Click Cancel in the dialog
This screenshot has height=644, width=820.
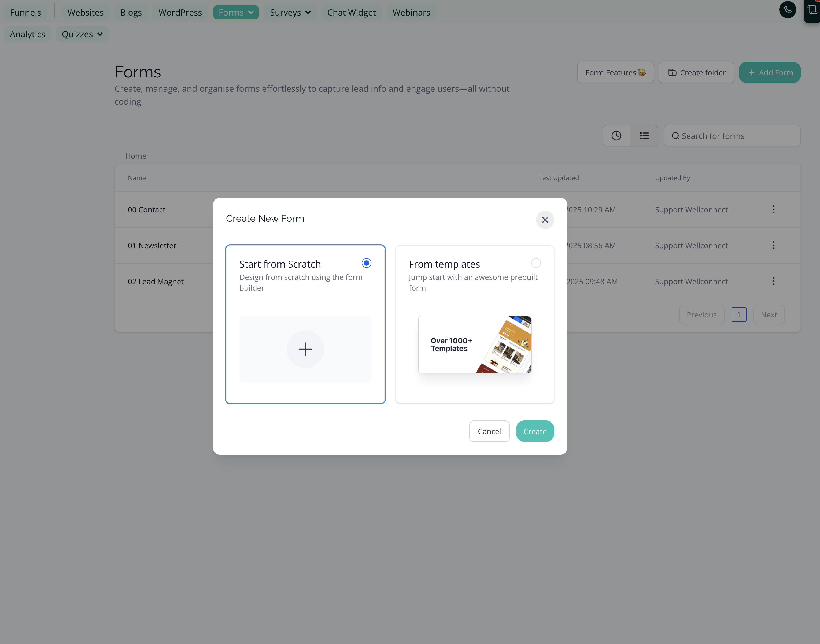(489, 431)
